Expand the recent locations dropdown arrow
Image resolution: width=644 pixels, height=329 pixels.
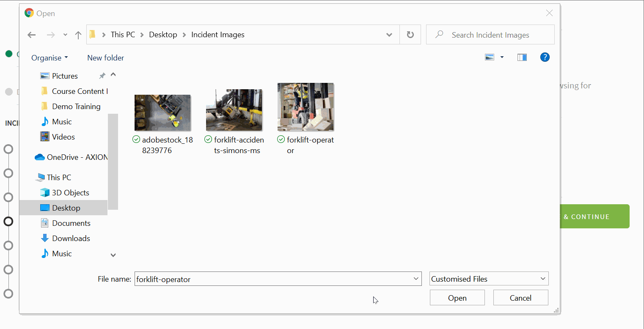pyautogui.click(x=65, y=35)
